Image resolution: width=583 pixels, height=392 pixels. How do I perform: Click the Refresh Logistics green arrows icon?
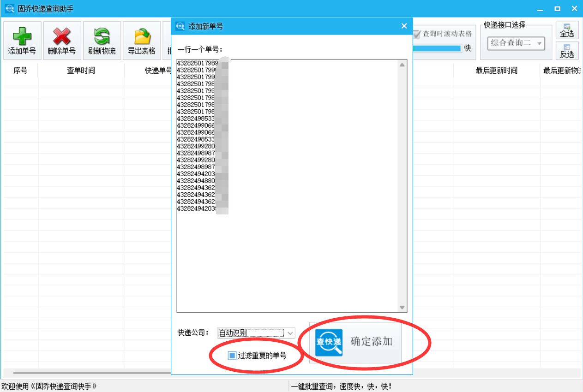(102, 36)
